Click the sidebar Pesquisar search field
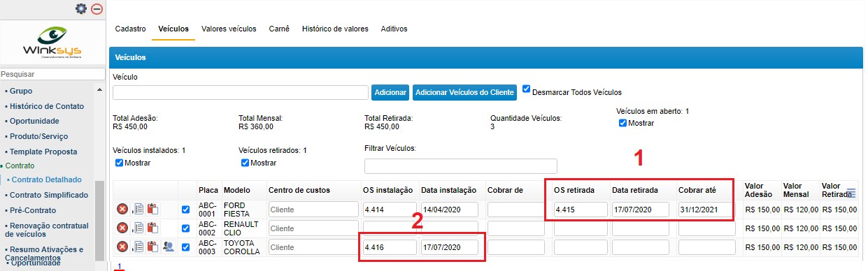This screenshot has height=271, width=868. [52, 74]
